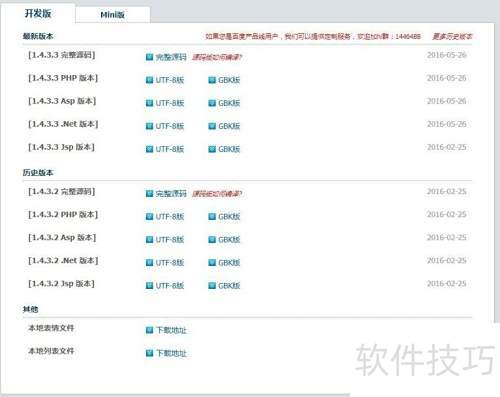This screenshot has width=500, height=397.
Task: Click the 本地表情文件 label
Action: click(x=51, y=328)
